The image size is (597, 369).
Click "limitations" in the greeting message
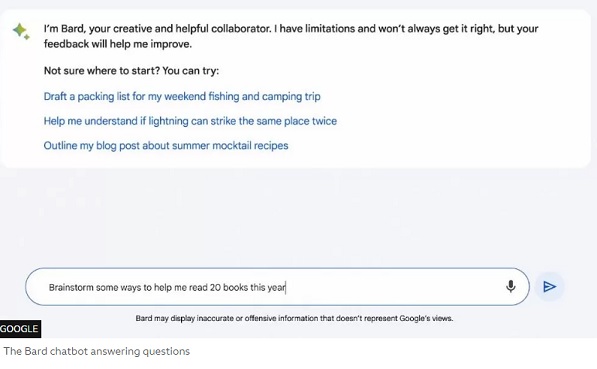(x=329, y=29)
